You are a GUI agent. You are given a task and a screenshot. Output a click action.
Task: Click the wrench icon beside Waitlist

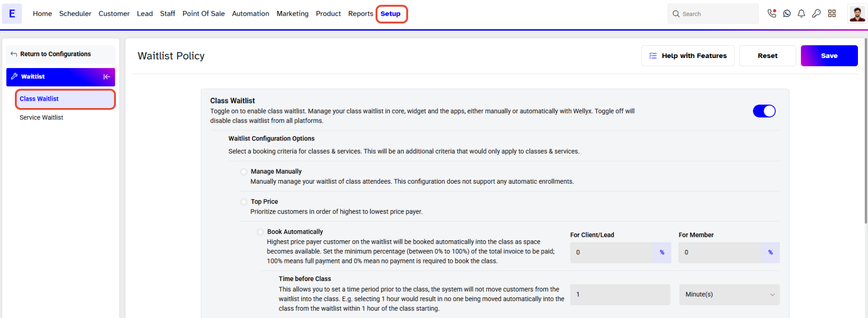[14, 76]
